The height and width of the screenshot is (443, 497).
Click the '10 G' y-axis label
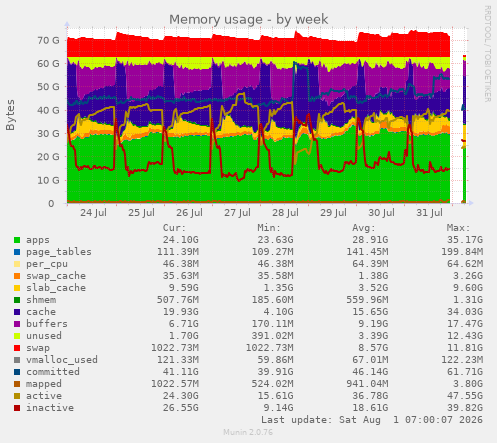(48, 180)
